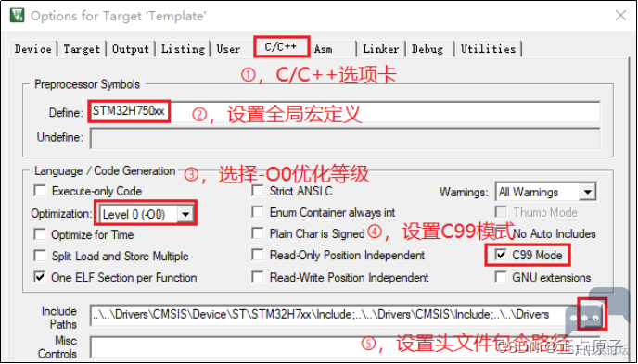Enable Plain Char is Signed
This screenshot has height=364, width=638.
coord(258,233)
